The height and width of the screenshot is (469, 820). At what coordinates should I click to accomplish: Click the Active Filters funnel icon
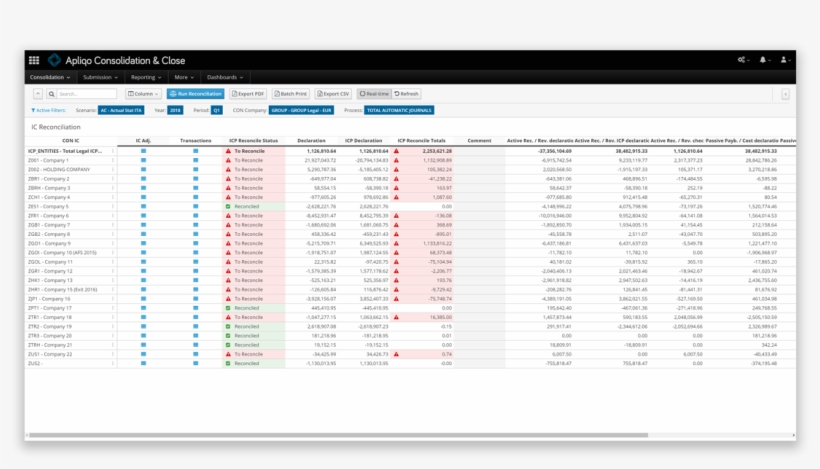(x=33, y=110)
